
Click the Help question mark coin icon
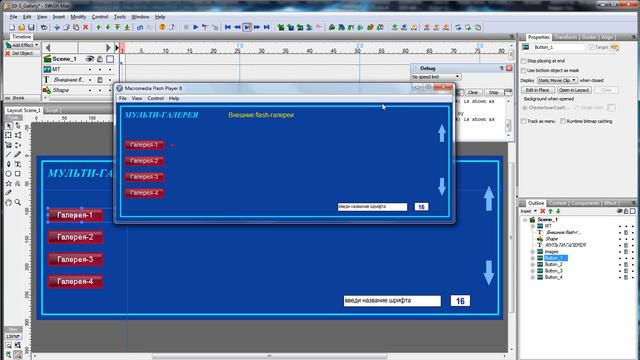click(162, 27)
